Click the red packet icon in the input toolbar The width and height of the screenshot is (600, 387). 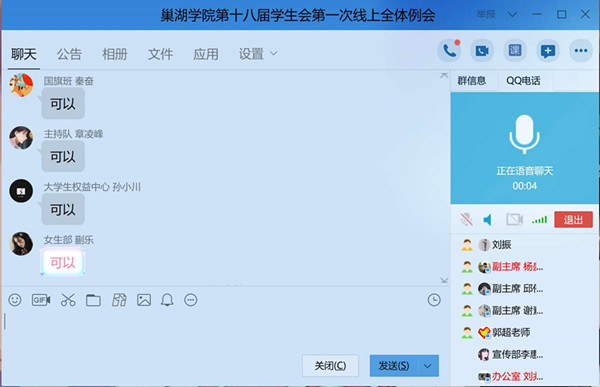point(119,300)
